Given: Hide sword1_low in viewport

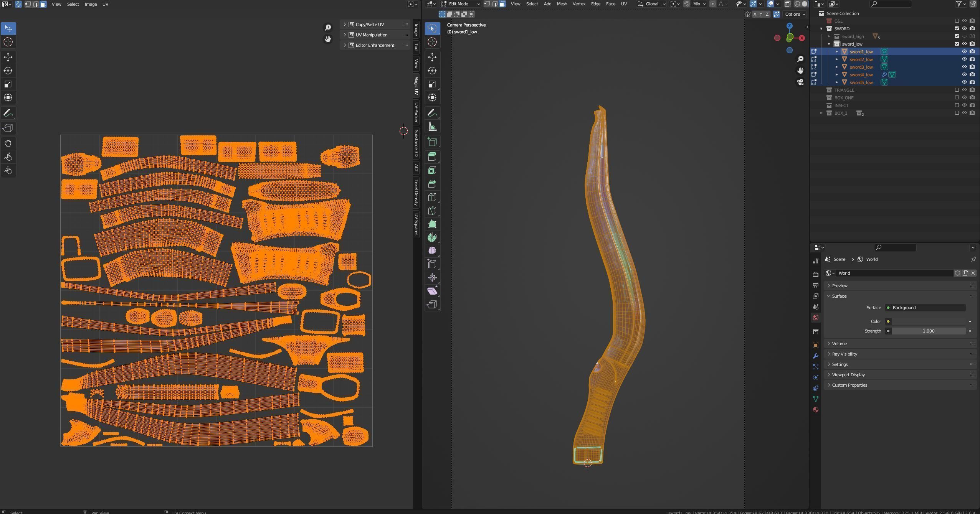Looking at the screenshot, I should click(964, 51).
